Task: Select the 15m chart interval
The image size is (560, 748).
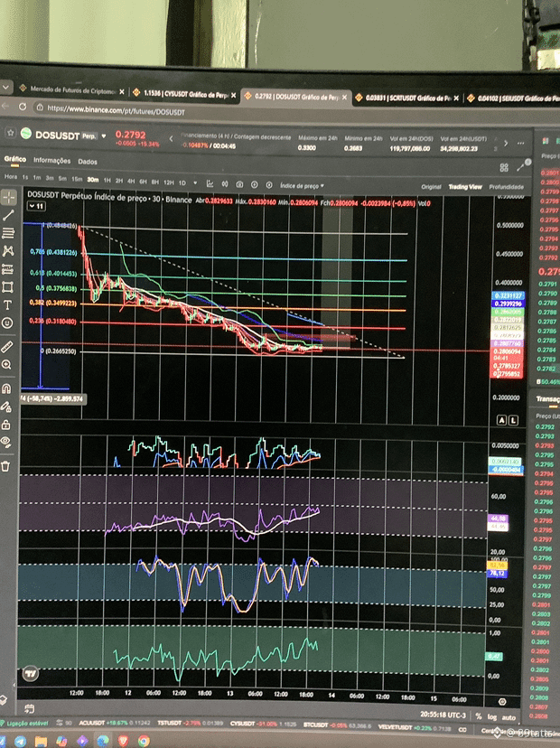Action: (77, 179)
